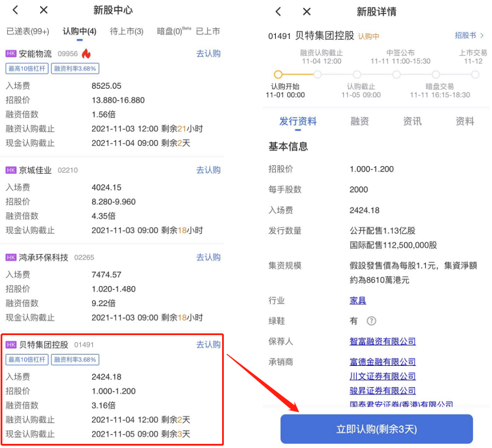This screenshot has width=492, height=448.
Task: Tap stock code 02265
Action: pyautogui.click(x=84, y=258)
